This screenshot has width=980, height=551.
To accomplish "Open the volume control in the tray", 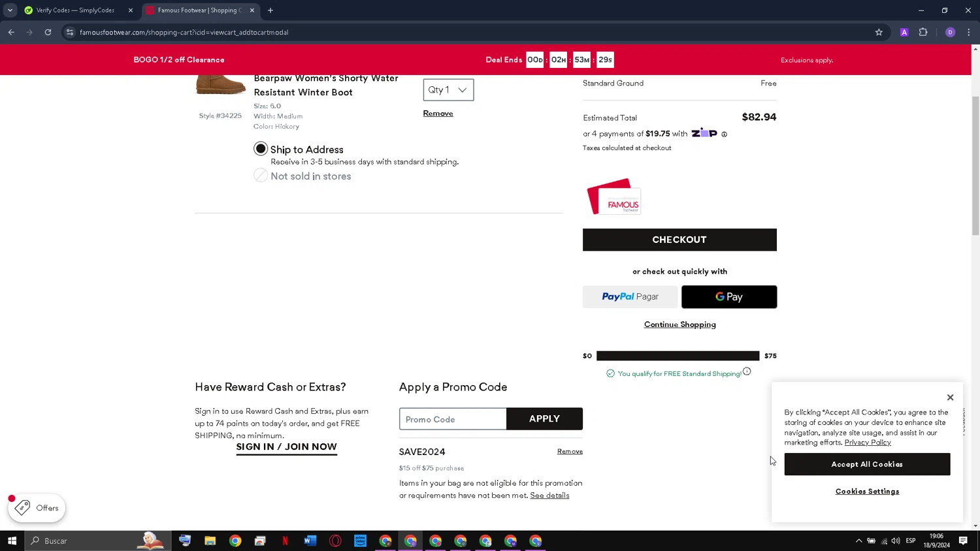I will [x=896, y=541].
